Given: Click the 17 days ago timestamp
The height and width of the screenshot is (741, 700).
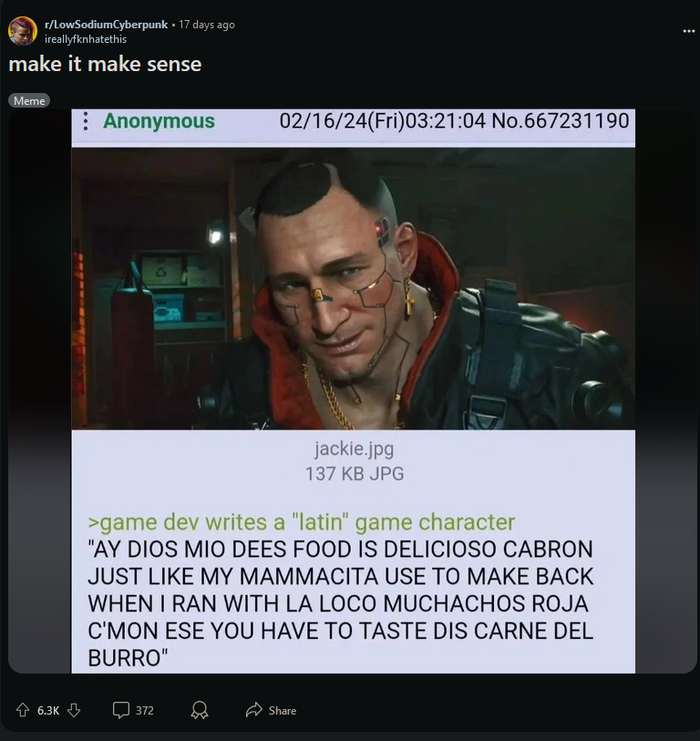Looking at the screenshot, I should coord(207,25).
